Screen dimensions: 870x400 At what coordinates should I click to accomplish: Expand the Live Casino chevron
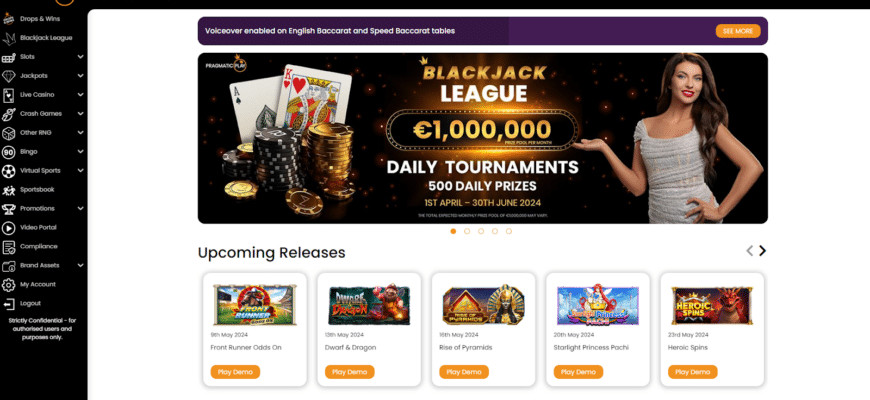(x=80, y=95)
